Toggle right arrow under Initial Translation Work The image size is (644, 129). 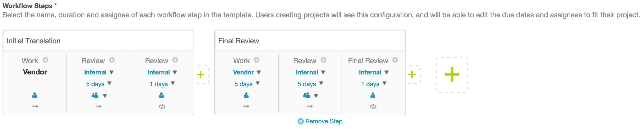point(35,106)
